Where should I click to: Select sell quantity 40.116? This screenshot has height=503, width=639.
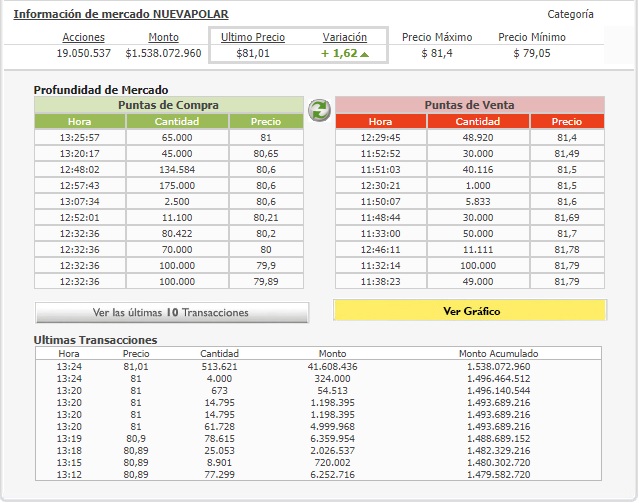pyautogui.click(x=478, y=170)
